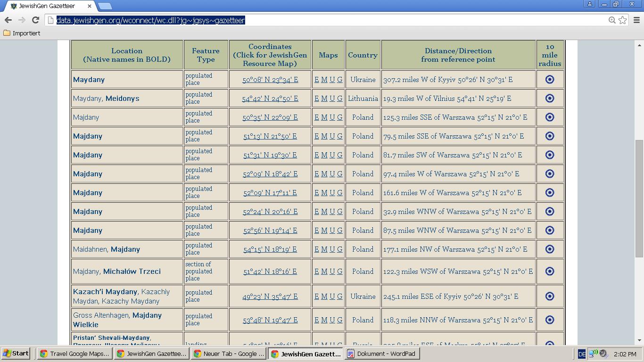
Task: Open coordinates 51°31' N 19°30' E
Action: (270, 155)
